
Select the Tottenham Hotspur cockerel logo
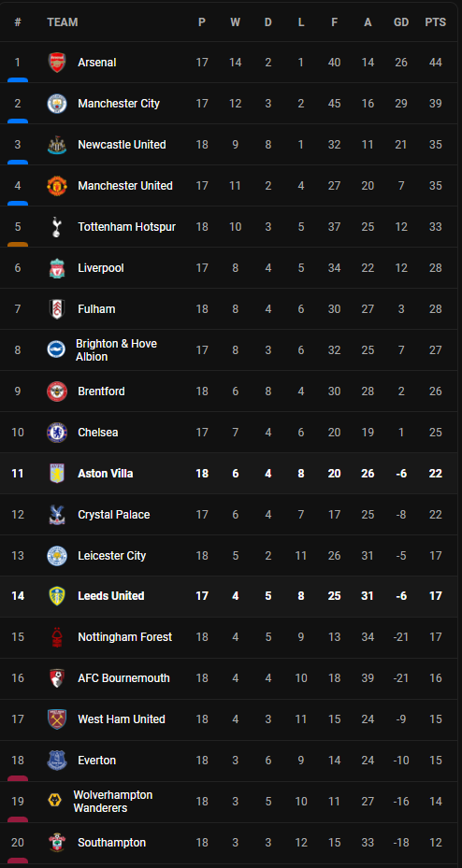[x=56, y=227]
